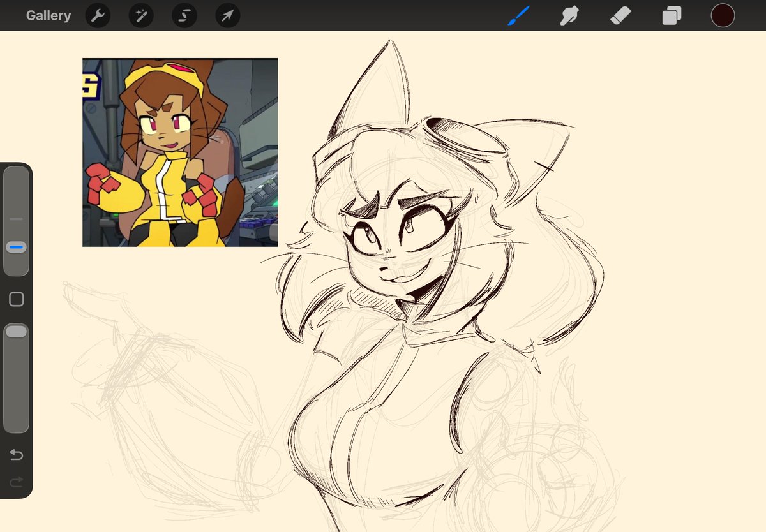Viewport: 766px width, 532px height.
Task: Undo the last stroke
Action: 17,455
